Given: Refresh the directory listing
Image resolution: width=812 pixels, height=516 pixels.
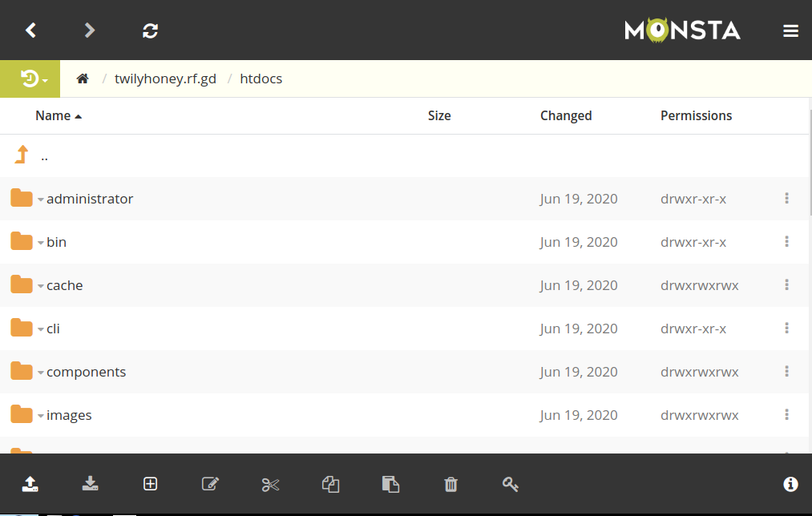Looking at the screenshot, I should pyautogui.click(x=150, y=30).
